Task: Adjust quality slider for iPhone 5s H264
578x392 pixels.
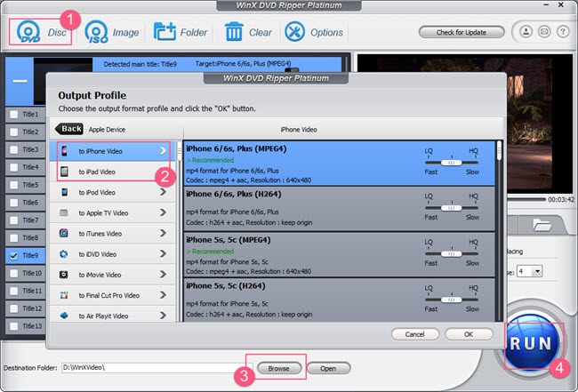Action: [452, 300]
